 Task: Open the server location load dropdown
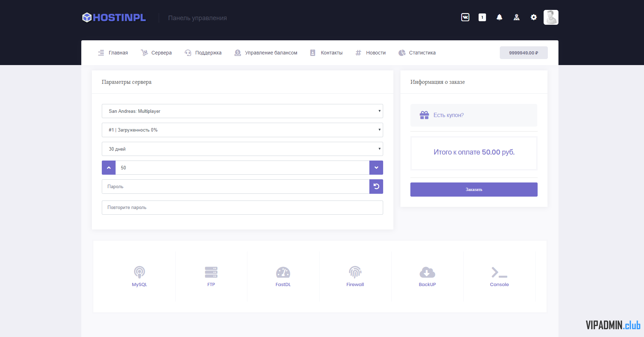tap(242, 130)
